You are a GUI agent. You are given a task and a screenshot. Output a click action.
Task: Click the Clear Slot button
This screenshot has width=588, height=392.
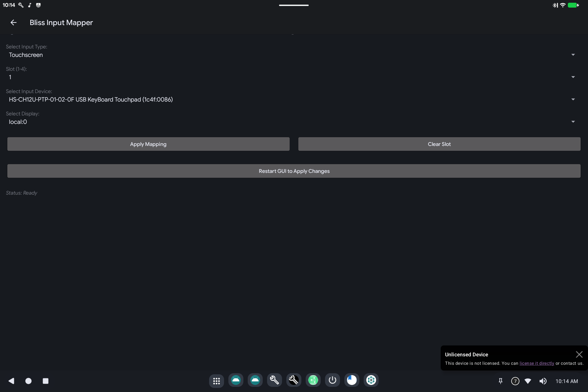coord(439,144)
